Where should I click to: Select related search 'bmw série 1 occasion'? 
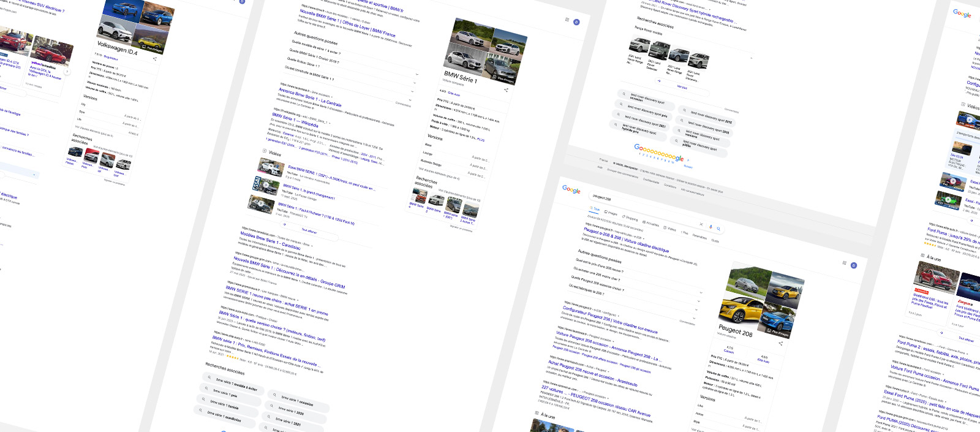click(x=297, y=401)
